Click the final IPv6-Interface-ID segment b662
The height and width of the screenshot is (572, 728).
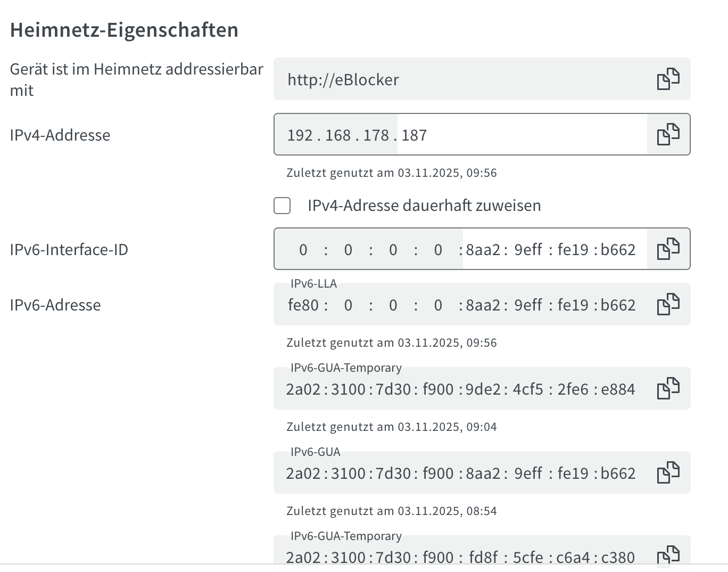pos(618,250)
